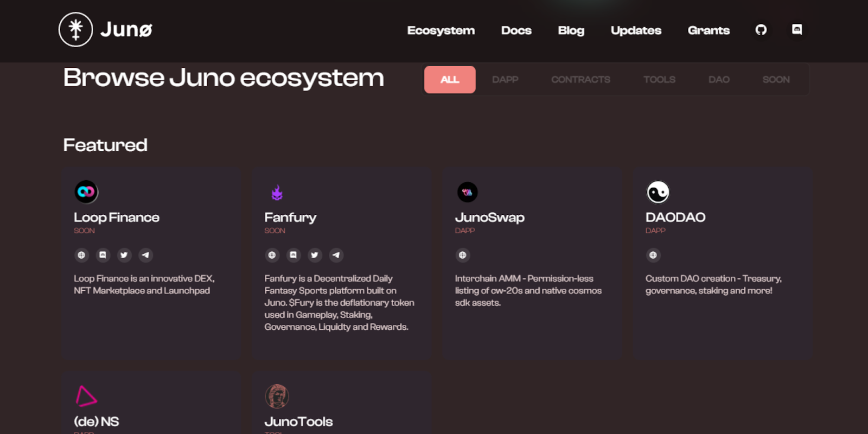Screen dimensions: 868x434
Task: Filter ecosystem by TOOLS
Action: coord(659,80)
